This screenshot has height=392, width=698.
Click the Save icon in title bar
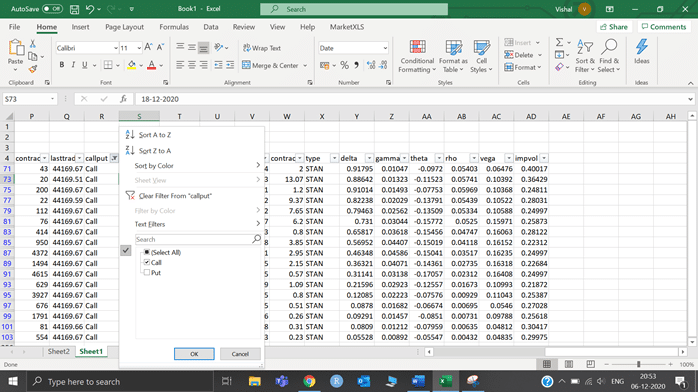74,9
